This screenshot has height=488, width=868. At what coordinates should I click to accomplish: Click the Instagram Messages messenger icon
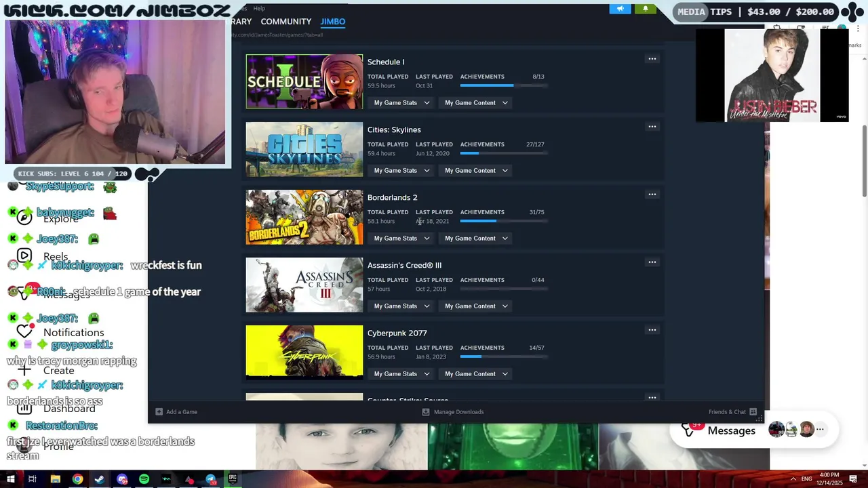[689, 430]
